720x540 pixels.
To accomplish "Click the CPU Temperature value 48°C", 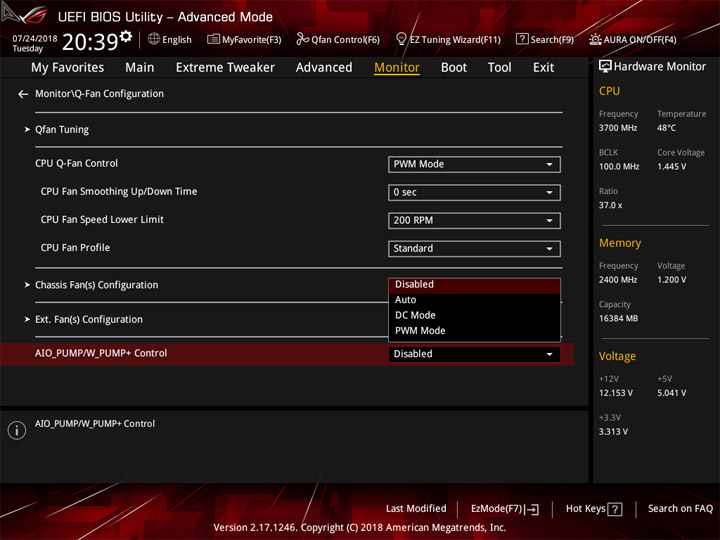I will 666,128.
